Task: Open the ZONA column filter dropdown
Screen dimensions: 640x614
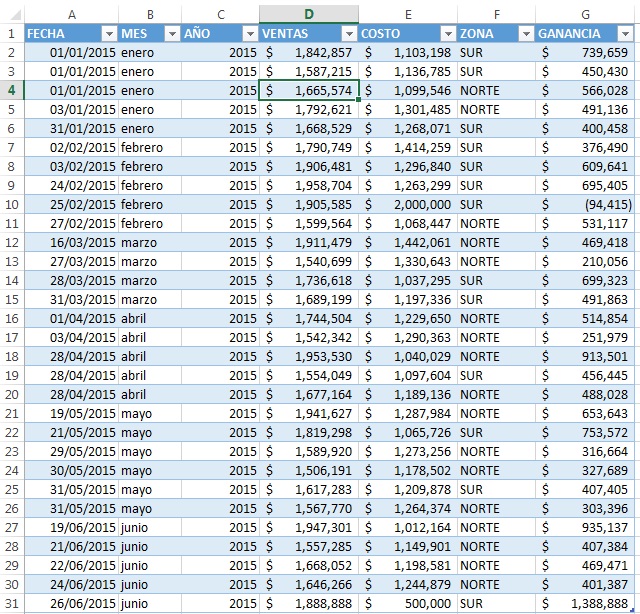Action: 525,33
